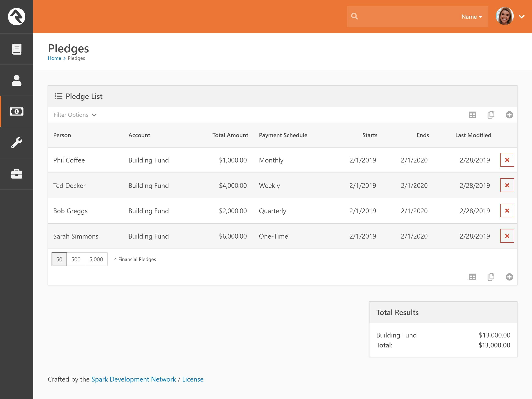Add a new pledge with the plus icon
The image size is (532, 399).
(x=509, y=115)
